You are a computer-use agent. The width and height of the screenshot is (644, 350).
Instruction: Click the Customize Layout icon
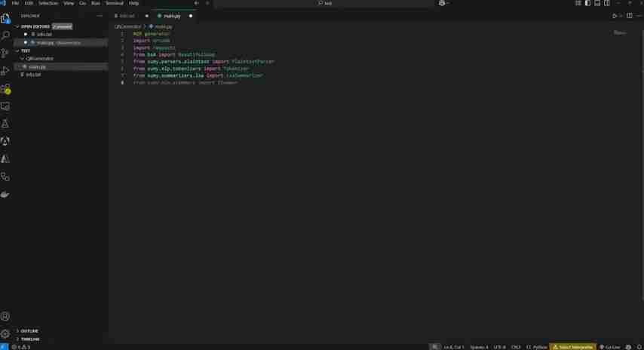[x=578, y=3]
